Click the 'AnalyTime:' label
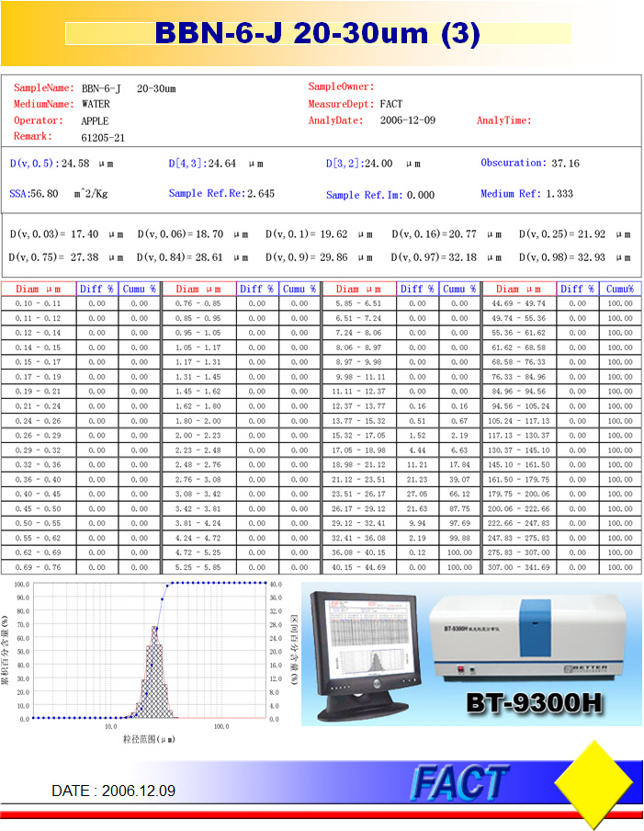The height and width of the screenshot is (831, 644). [x=504, y=120]
